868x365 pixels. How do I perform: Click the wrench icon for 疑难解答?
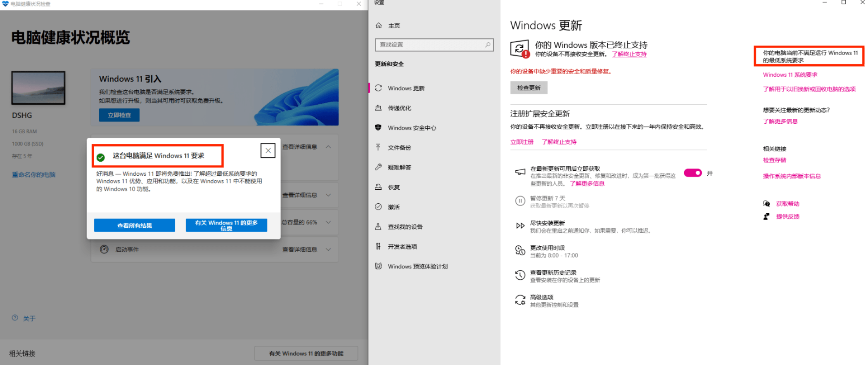[378, 167]
